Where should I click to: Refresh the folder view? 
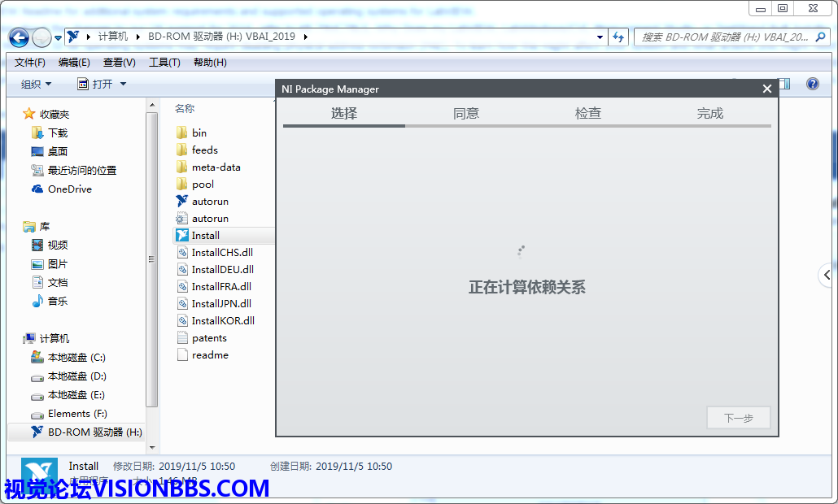619,37
